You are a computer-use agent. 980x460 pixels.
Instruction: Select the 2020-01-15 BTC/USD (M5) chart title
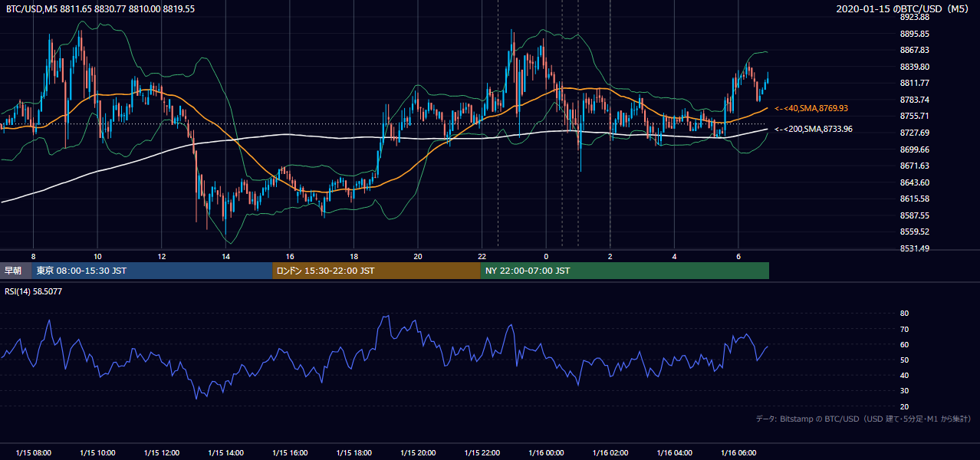pos(904,9)
